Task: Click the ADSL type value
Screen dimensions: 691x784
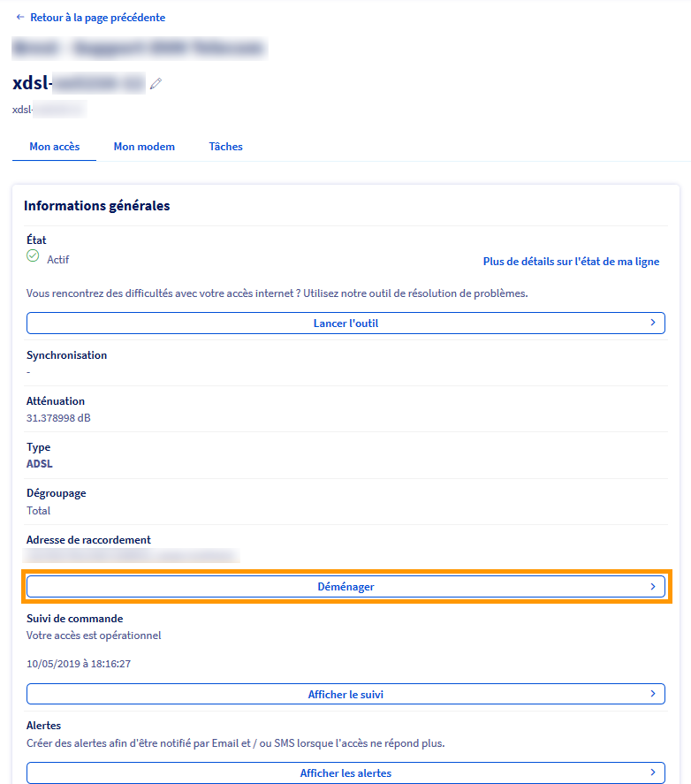Action: [x=40, y=464]
